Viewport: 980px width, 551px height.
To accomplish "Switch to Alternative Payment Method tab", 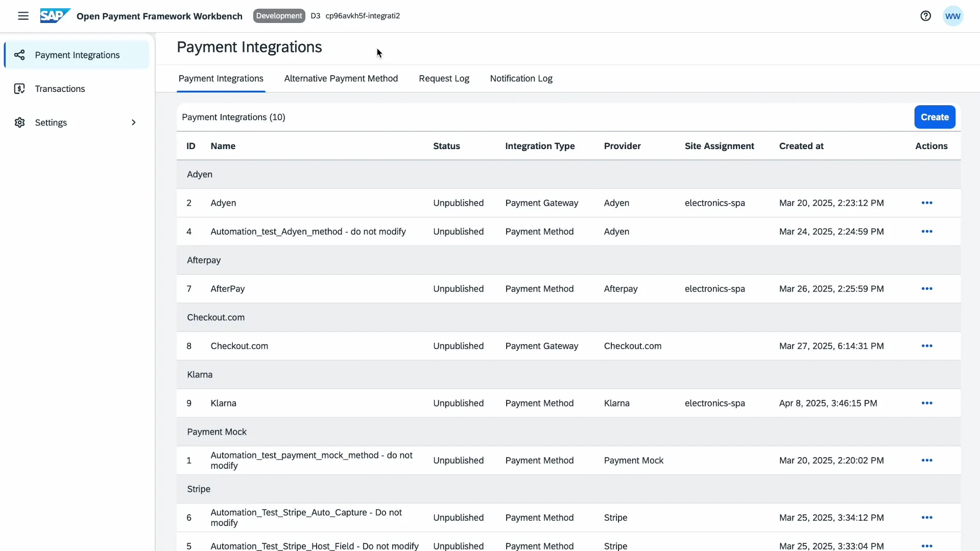I will point(341,79).
